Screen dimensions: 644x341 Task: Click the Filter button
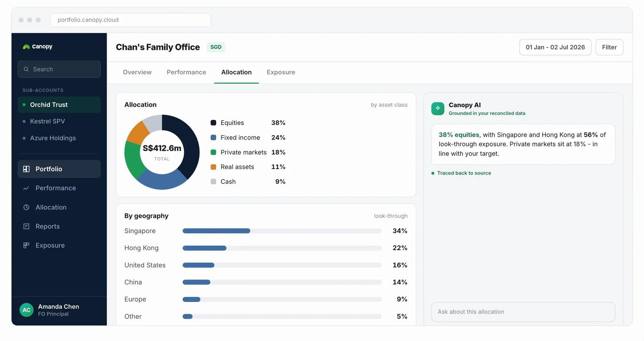609,47
